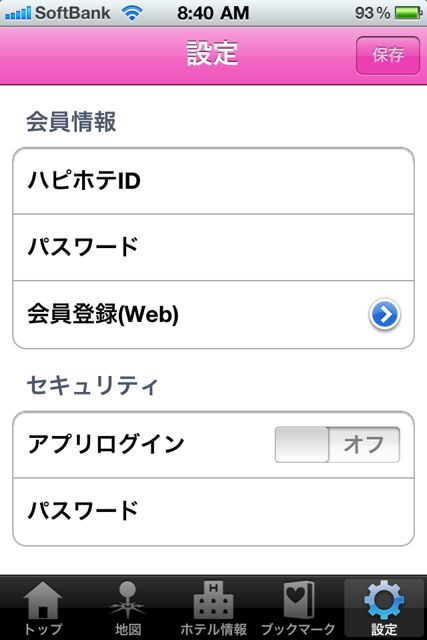Tap the blue disclosure arrow icon
Viewport: 427px width, 640px height.
pos(384,314)
